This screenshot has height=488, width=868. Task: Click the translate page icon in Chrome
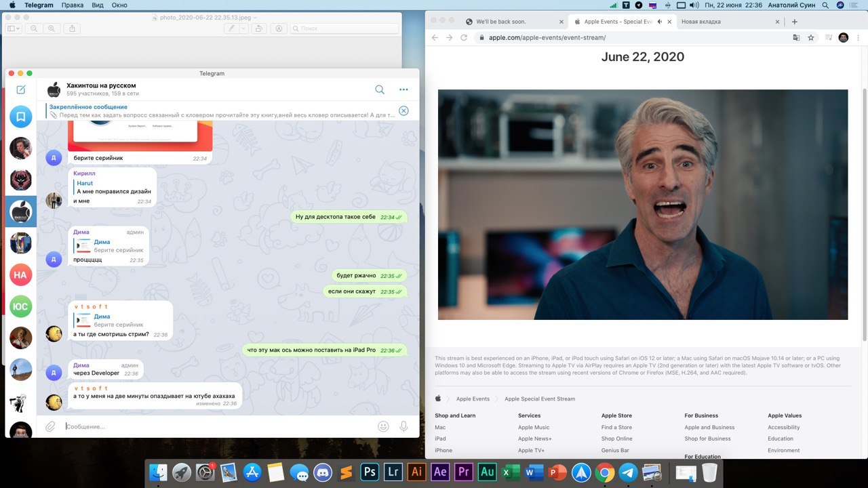click(x=796, y=38)
